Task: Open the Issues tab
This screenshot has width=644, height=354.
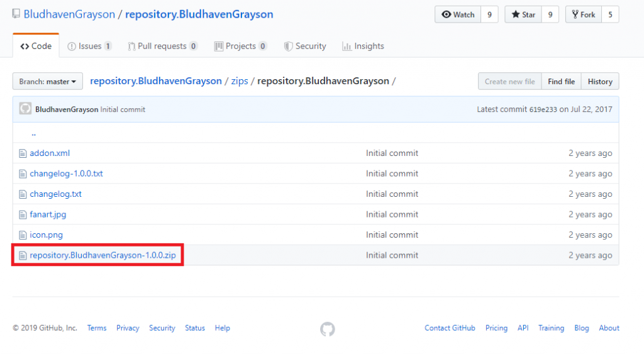Action: point(89,46)
